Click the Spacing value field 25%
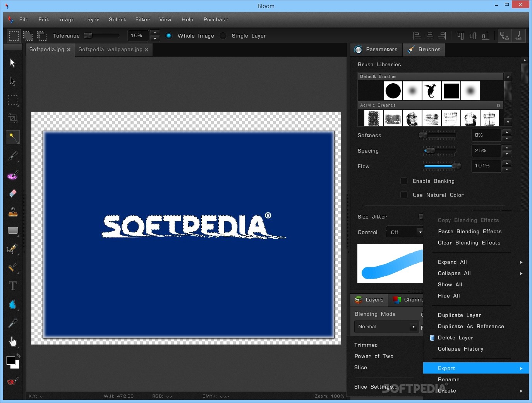 pos(486,151)
